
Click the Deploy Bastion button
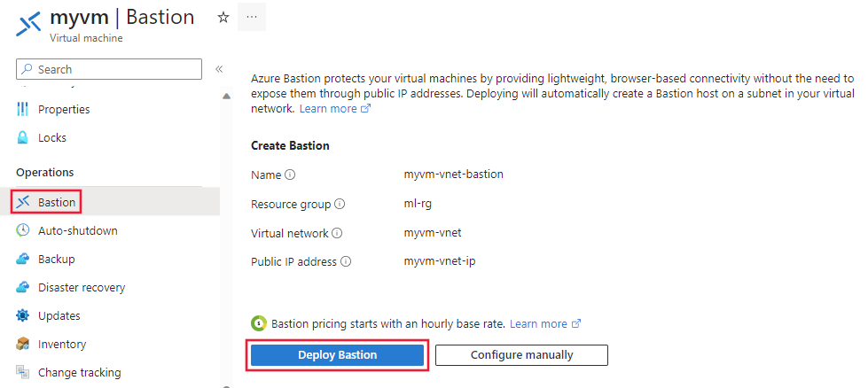(337, 355)
